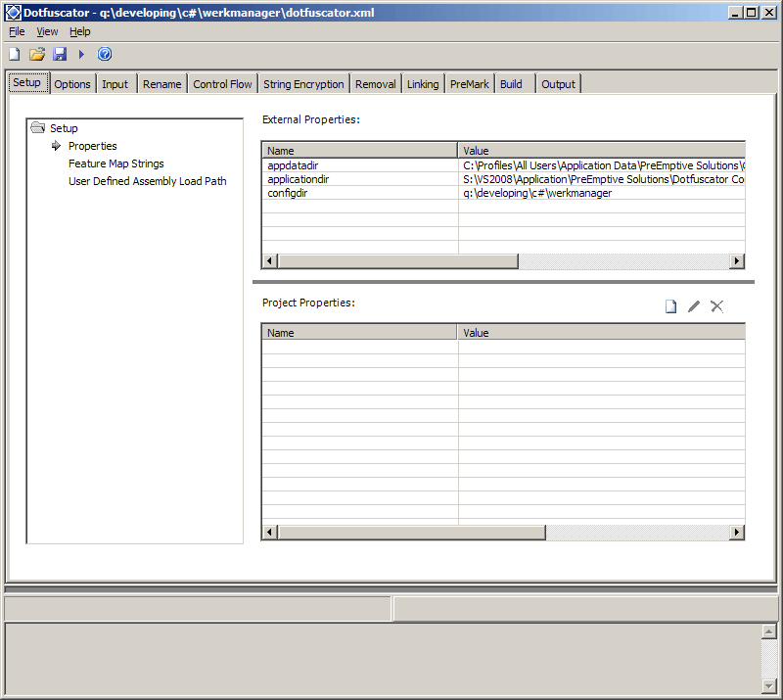Open the View menu
Viewport: 783px width, 700px height.
[x=47, y=31]
